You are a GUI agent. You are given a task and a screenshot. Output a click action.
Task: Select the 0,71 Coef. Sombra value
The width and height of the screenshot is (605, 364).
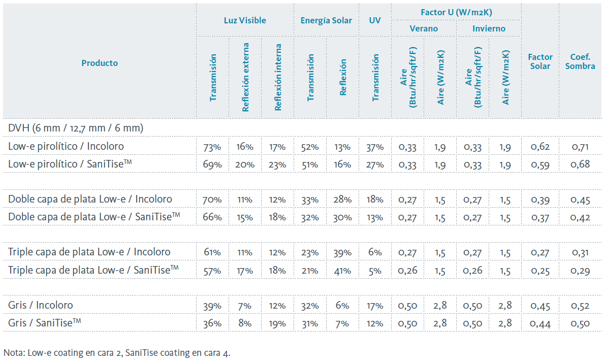click(x=581, y=147)
